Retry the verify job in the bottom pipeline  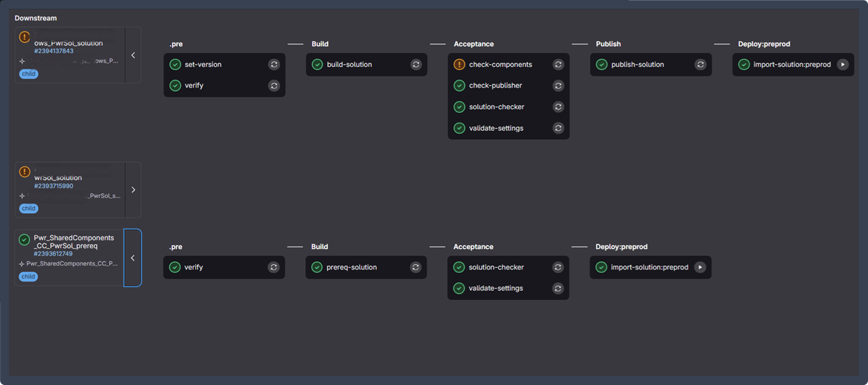pyautogui.click(x=273, y=267)
